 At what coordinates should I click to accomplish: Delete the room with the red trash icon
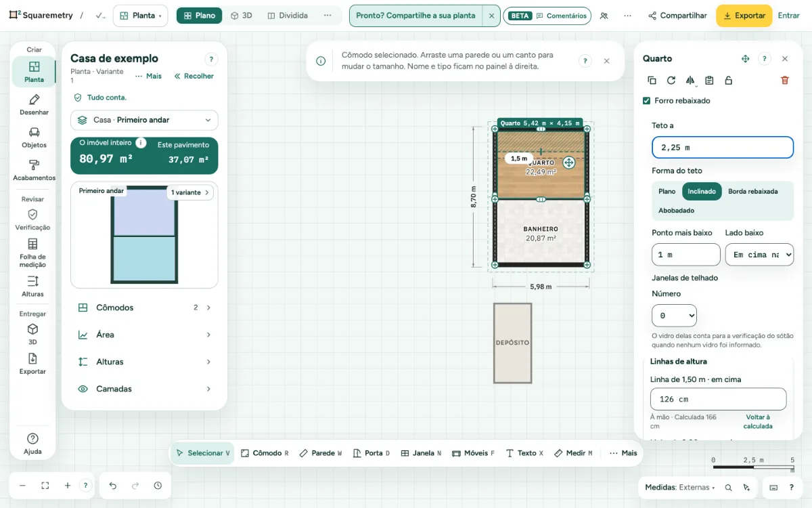[x=785, y=80]
